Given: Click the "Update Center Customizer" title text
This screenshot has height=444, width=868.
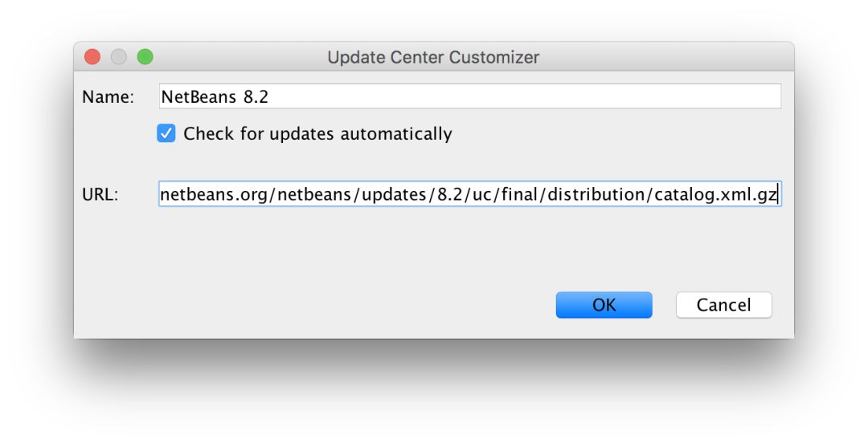Looking at the screenshot, I should tap(433, 57).
